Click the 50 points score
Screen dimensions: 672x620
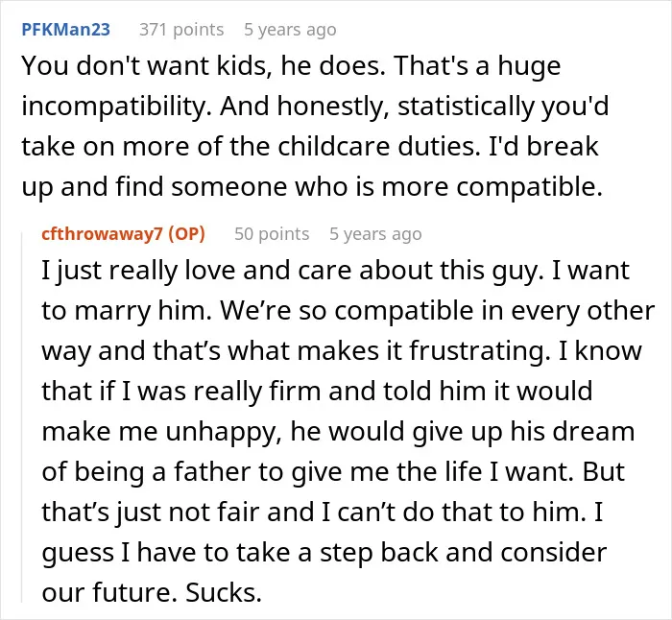click(272, 234)
